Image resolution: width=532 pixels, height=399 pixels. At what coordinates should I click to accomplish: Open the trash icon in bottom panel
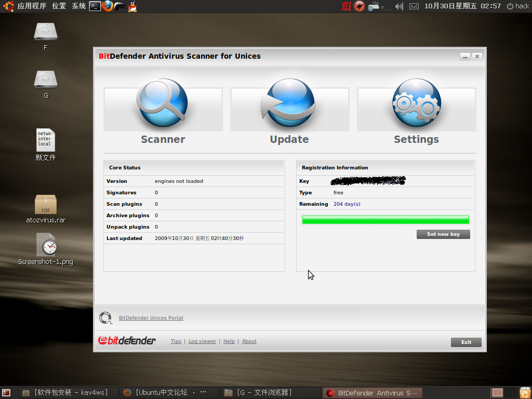pyautogui.click(x=525, y=393)
